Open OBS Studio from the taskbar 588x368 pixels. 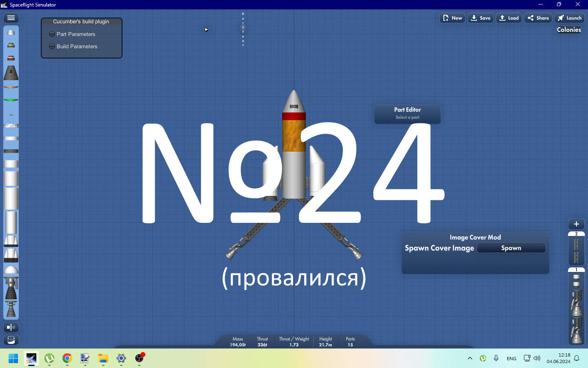point(139,359)
